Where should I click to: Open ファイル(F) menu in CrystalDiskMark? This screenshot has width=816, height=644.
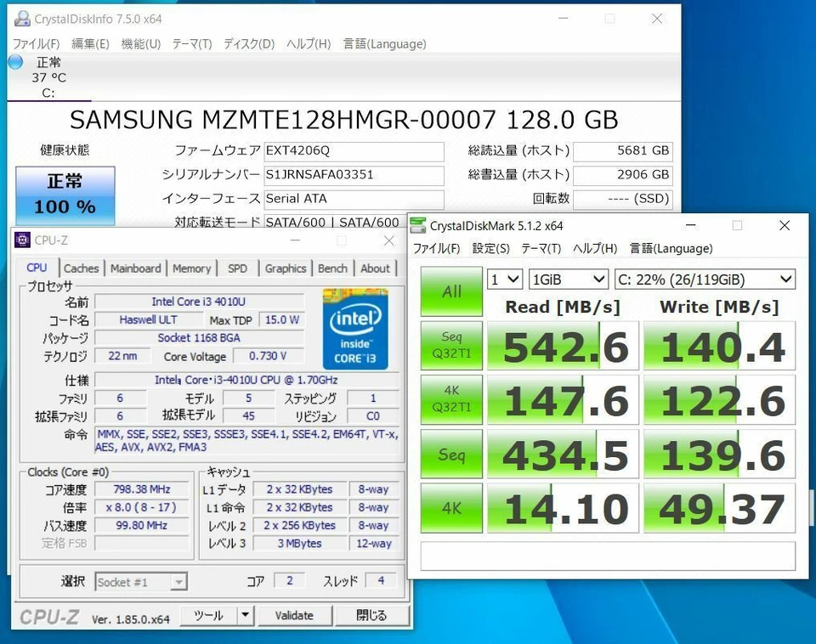click(437, 248)
